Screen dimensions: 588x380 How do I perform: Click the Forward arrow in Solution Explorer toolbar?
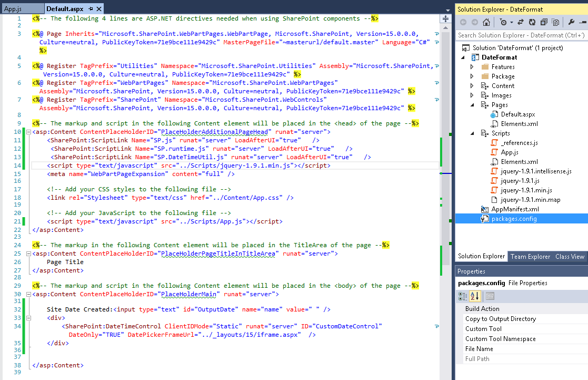click(x=475, y=22)
